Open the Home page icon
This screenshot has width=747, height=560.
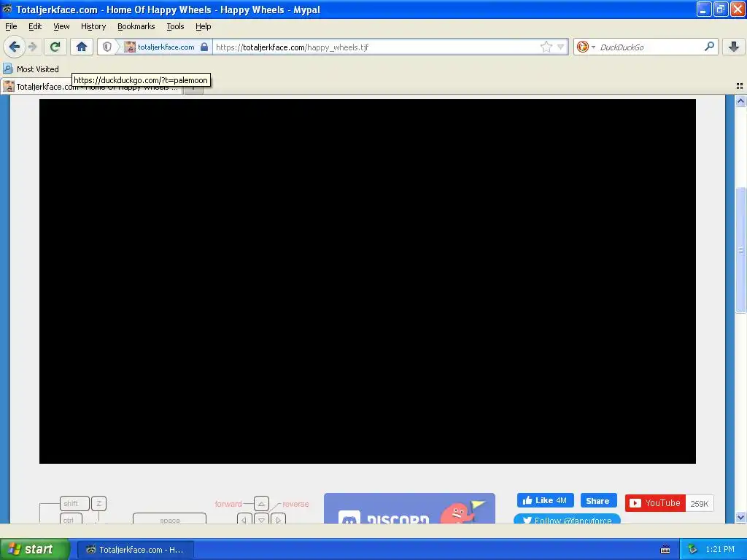click(x=82, y=47)
